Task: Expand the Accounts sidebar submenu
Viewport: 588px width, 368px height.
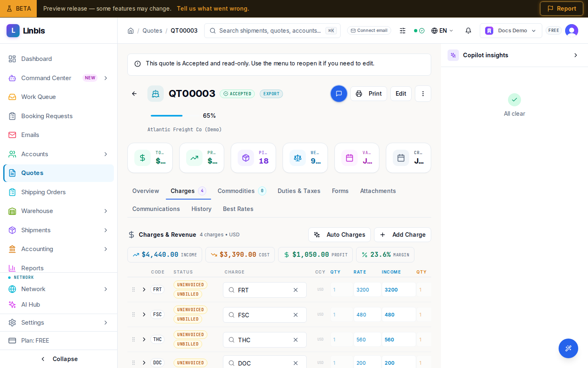Action: [x=106, y=154]
